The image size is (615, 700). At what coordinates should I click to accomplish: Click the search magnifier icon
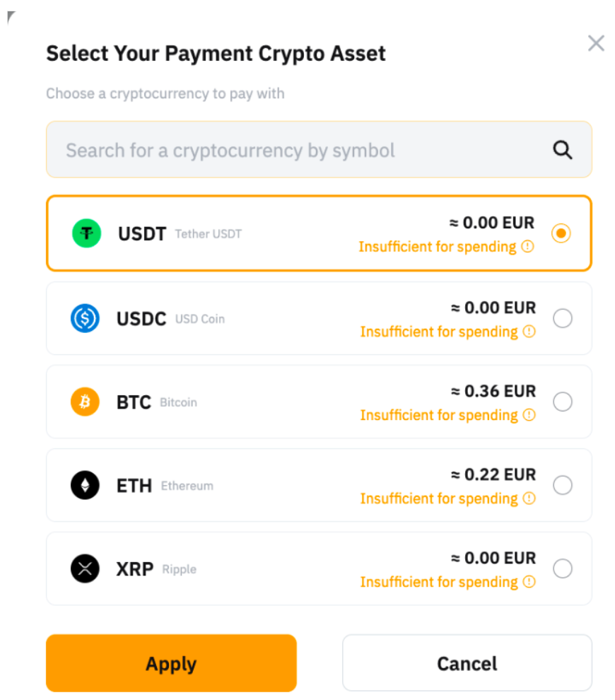pos(562,150)
